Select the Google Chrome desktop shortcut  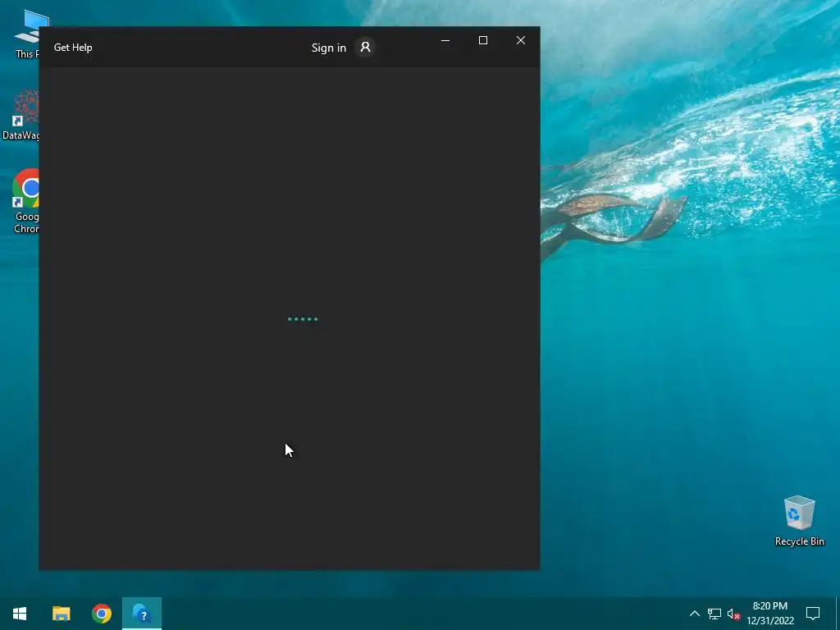25,202
